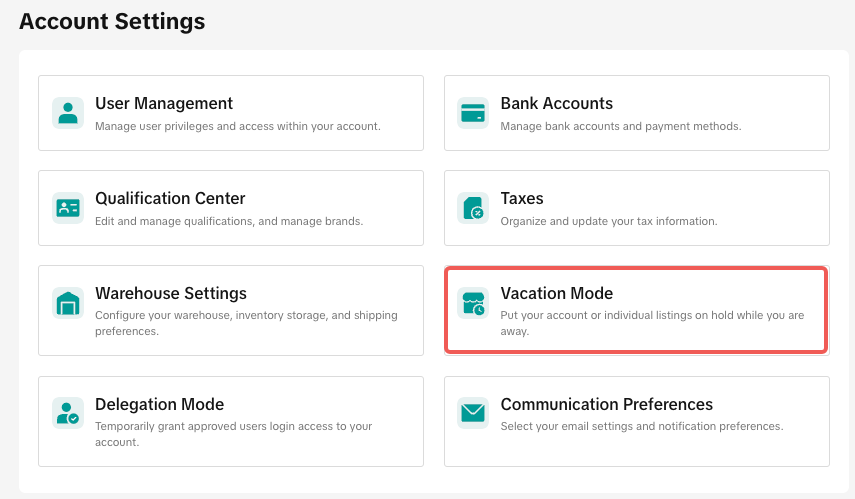The image size is (855, 499).
Task: Click the Communication Preferences envelope icon
Action: 473,413
